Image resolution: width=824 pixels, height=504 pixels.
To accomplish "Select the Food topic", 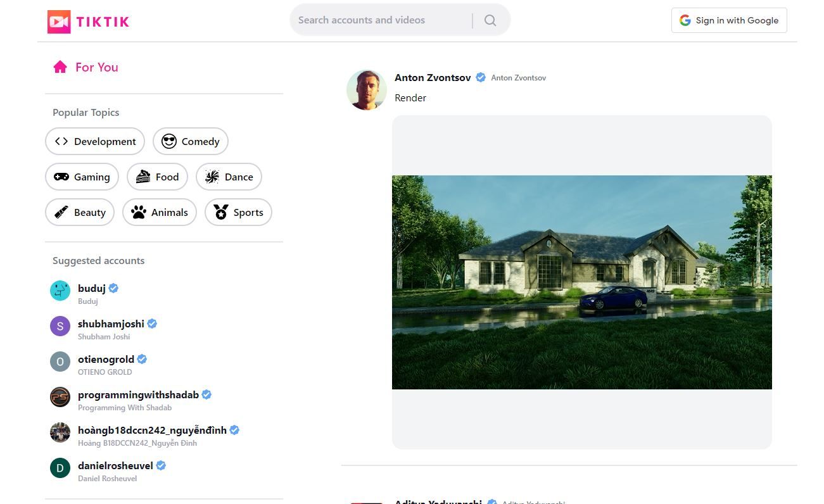I will (x=158, y=177).
